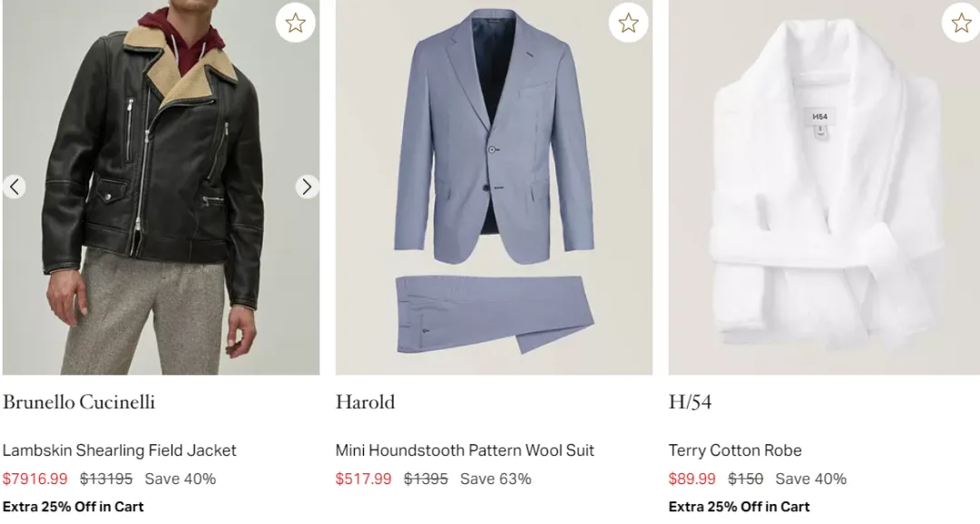The height and width of the screenshot is (524, 980).
Task: Open the Lambskin Shearling Field Jacket title
Action: click(x=119, y=451)
